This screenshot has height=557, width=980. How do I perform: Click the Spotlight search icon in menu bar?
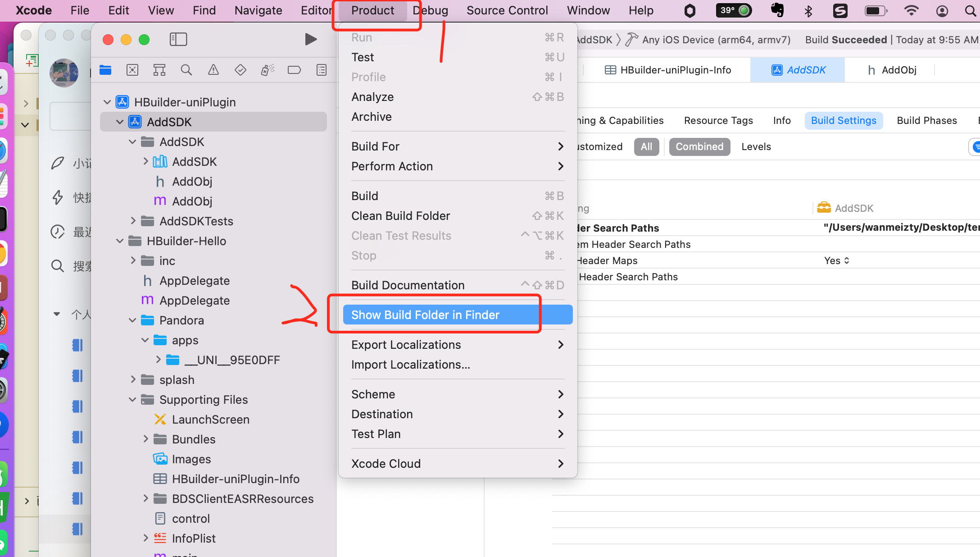pyautogui.click(x=971, y=11)
